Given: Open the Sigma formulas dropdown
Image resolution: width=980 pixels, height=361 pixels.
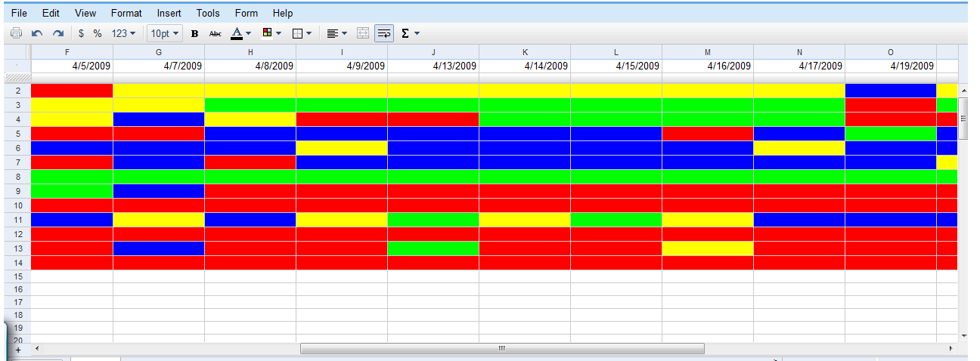Looking at the screenshot, I should (411, 33).
